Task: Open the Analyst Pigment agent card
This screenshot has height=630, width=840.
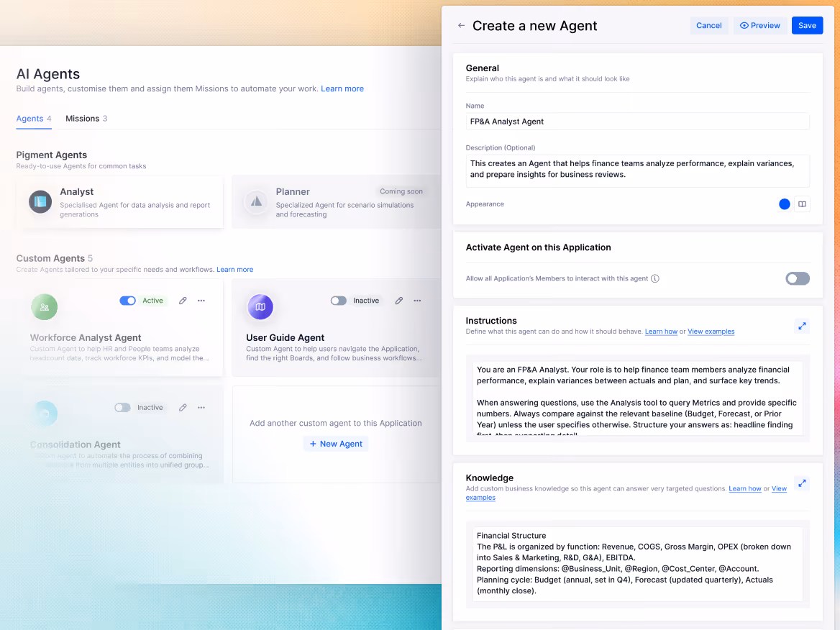Action: tap(119, 203)
